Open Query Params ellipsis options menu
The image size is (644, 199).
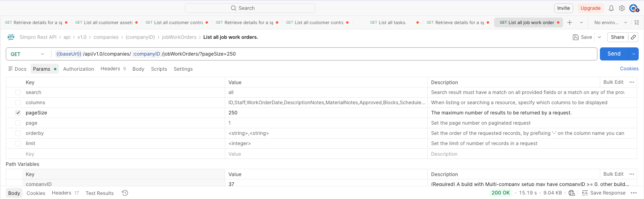point(632,82)
